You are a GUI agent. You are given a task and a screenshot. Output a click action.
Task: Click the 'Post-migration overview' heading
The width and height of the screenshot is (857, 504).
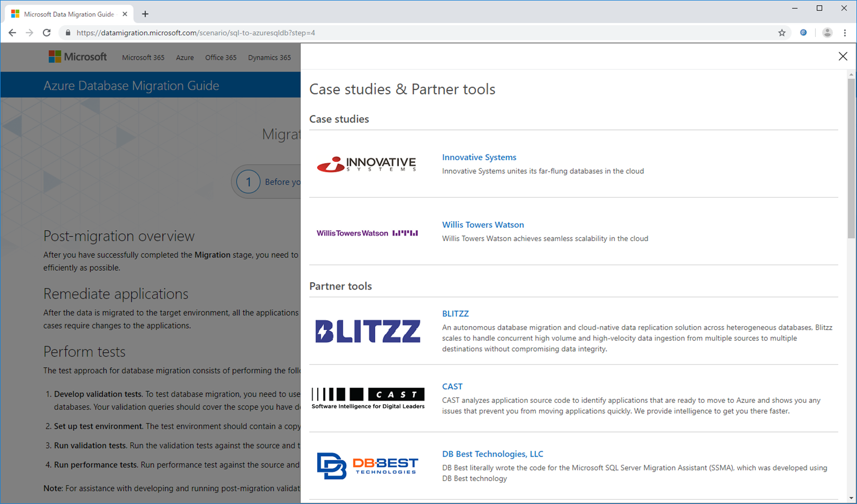click(119, 236)
